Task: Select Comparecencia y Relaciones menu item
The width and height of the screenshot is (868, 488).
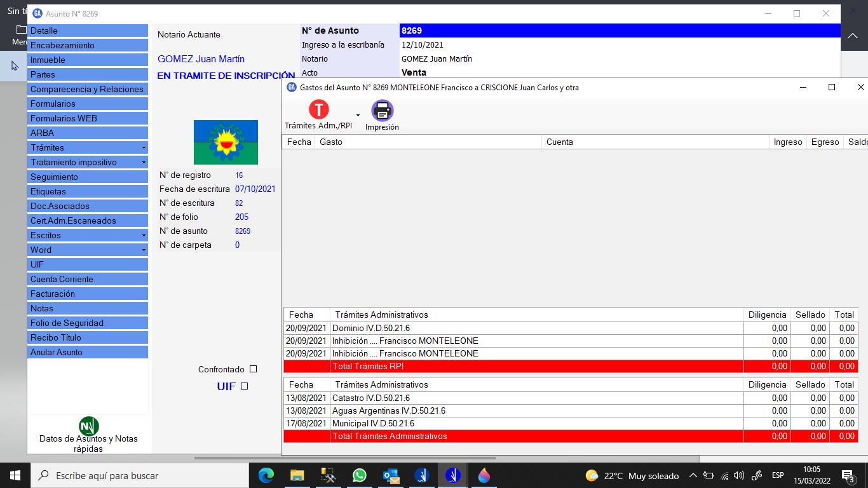Action: 87,90
